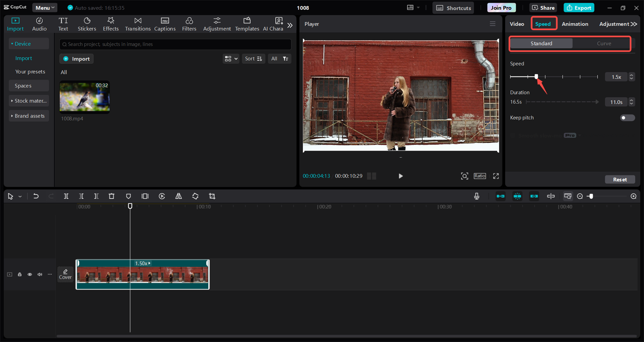Image resolution: width=644 pixels, height=342 pixels.
Task: Open the Stickers library
Action: tap(87, 24)
